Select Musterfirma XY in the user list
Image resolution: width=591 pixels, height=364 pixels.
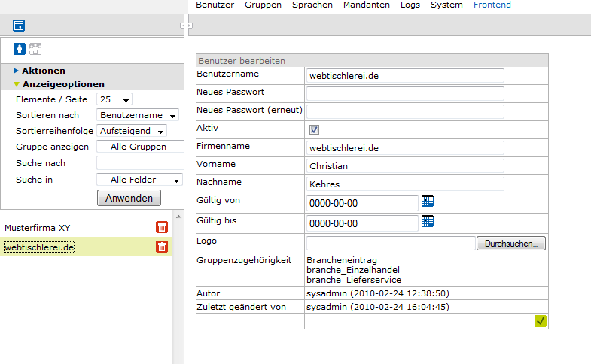point(38,227)
